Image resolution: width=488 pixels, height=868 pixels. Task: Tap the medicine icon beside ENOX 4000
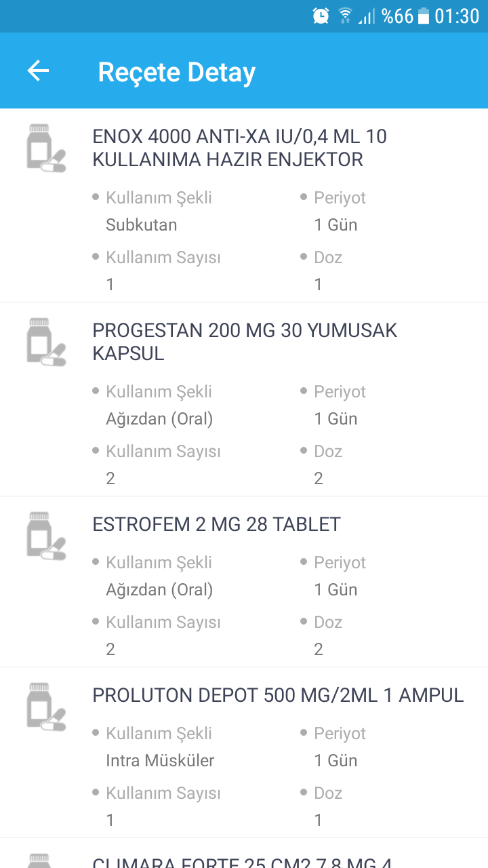(46, 148)
